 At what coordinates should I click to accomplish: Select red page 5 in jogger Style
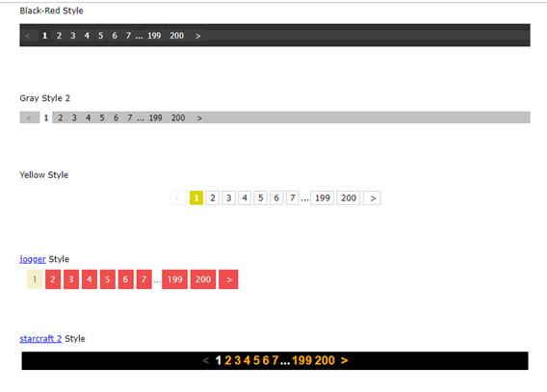coord(108,279)
